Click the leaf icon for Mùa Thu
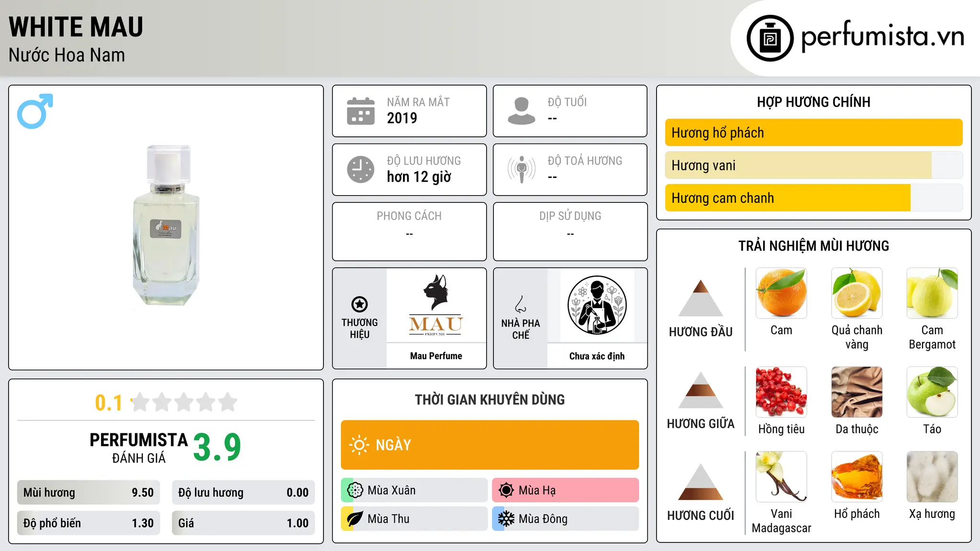 click(355, 519)
